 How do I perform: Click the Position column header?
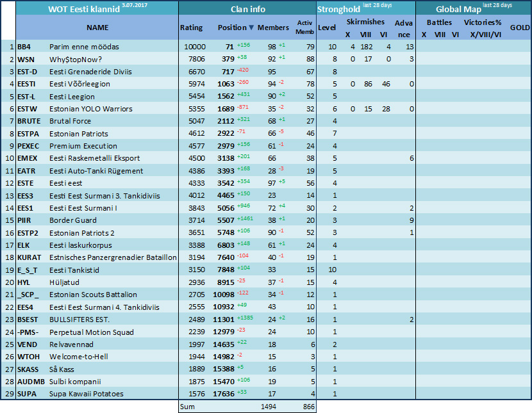232,28
